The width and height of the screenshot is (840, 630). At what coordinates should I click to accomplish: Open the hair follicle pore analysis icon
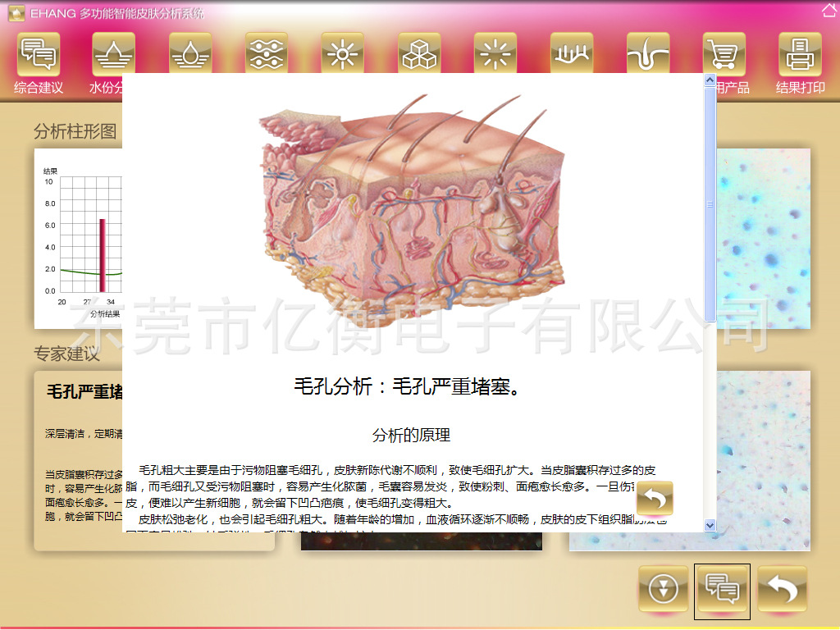[648, 54]
